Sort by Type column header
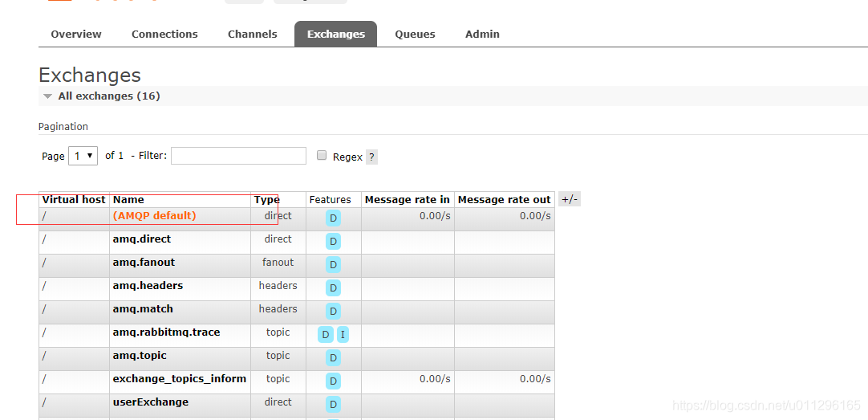This screenshot has height=420, width=868. (267, 199)
